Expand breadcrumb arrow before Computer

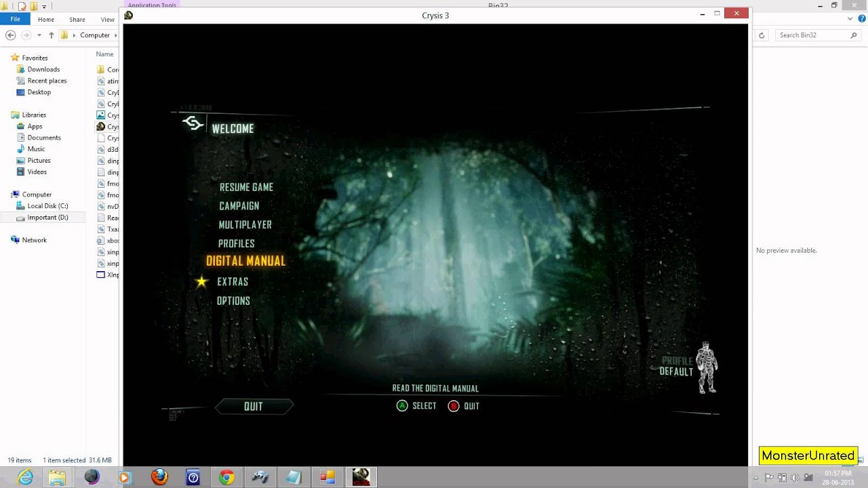pyautogui.click(x=75, y=35)
